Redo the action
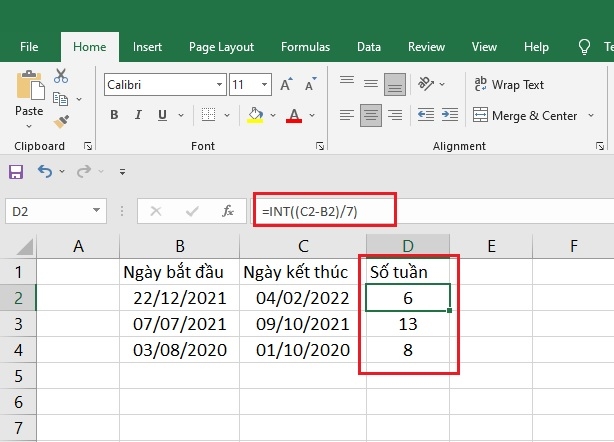The width and height of the screenshot is (614, 442). 84,171
